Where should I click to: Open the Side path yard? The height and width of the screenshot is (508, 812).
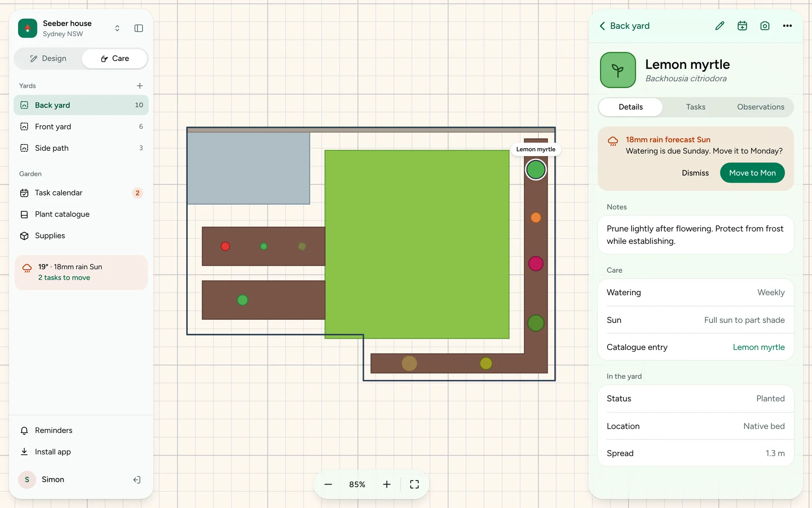(81, 148)
